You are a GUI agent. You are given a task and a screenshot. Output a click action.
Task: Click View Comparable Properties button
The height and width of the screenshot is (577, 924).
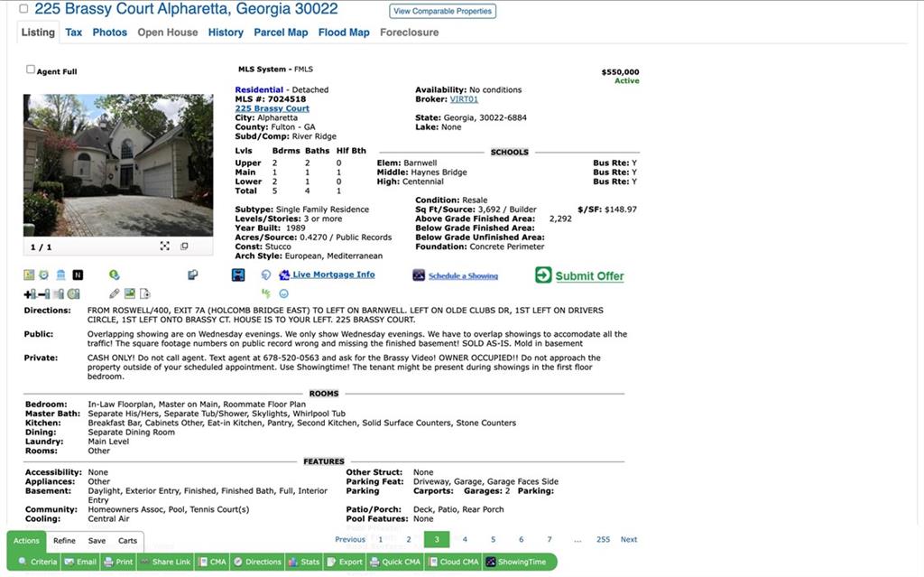[442, 11]
